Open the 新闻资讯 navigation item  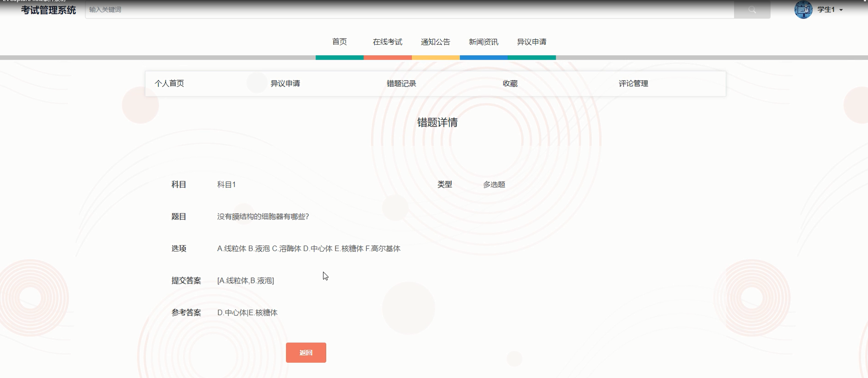tap(484, 42)
